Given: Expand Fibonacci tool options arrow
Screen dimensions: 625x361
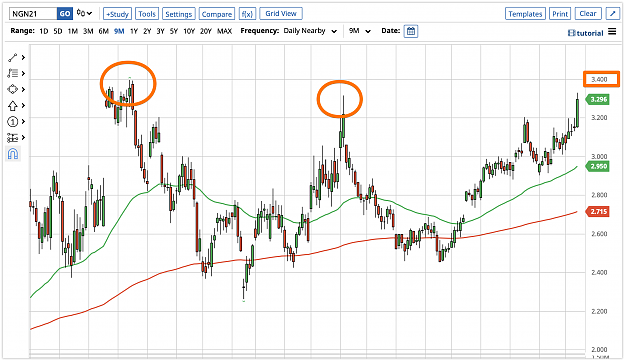Looking at the screenshot, I should coord(24,73).
